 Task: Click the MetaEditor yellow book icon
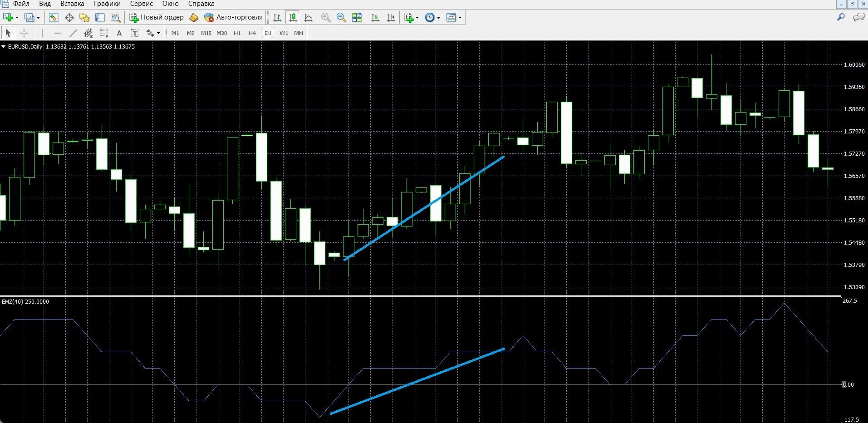click(x=194, y=18)
